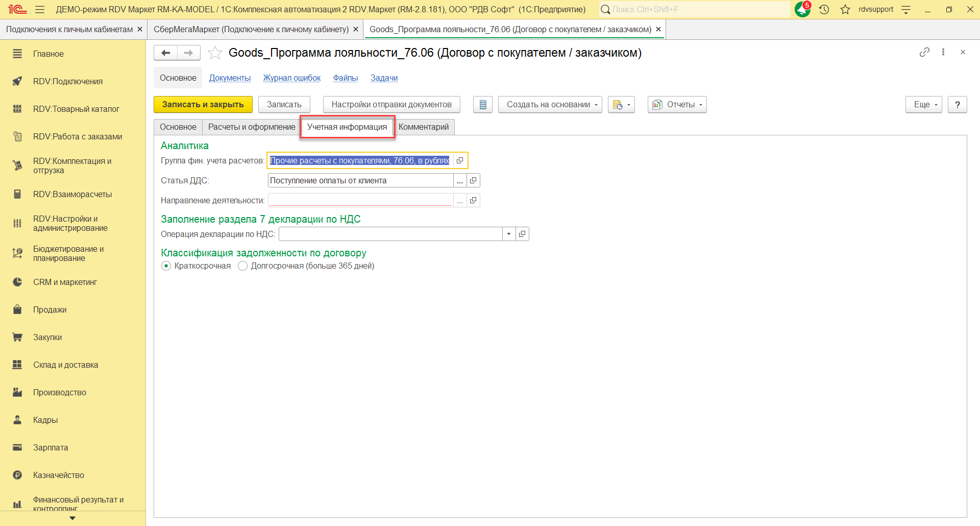Click the notifications bell with red badge

coord(802,9)
